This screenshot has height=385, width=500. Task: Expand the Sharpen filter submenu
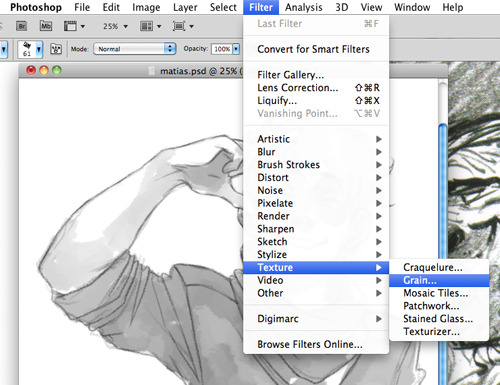316,229
